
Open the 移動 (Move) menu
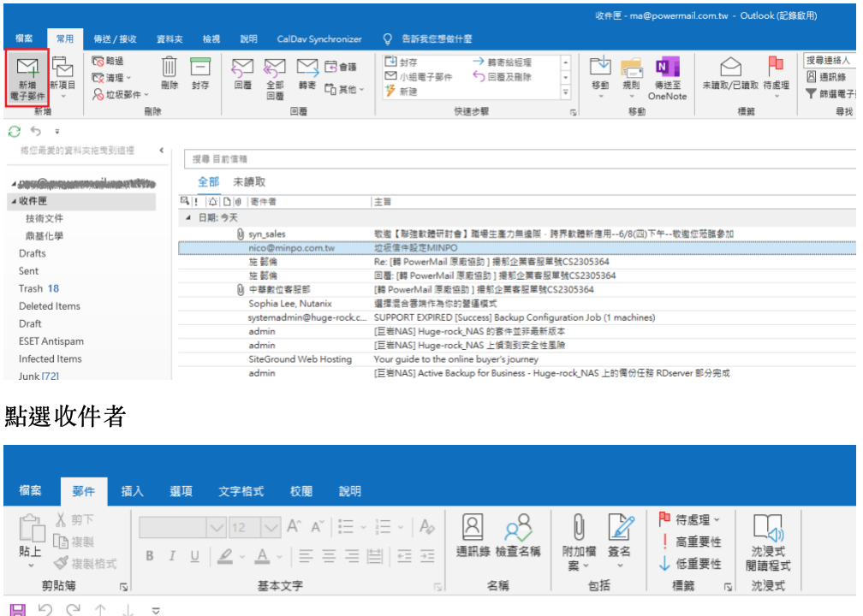click(x=600, y=76)
